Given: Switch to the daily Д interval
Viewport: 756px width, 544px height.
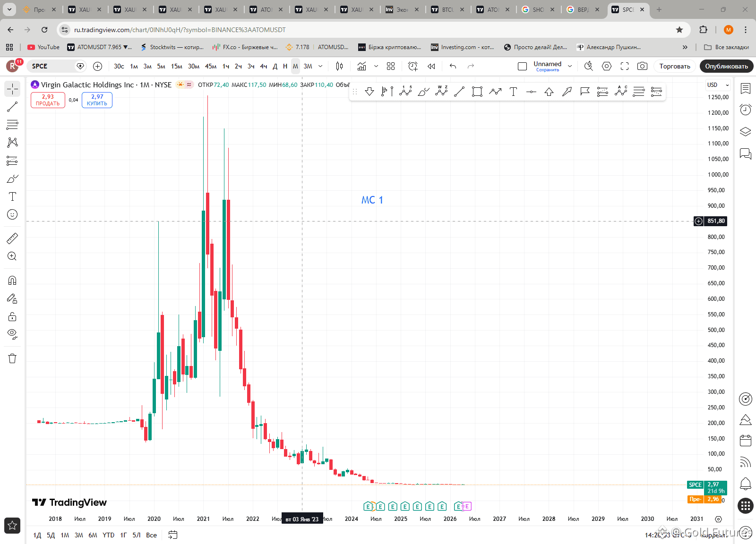Looking at the screenshot, I should click(x=275, y=67).
